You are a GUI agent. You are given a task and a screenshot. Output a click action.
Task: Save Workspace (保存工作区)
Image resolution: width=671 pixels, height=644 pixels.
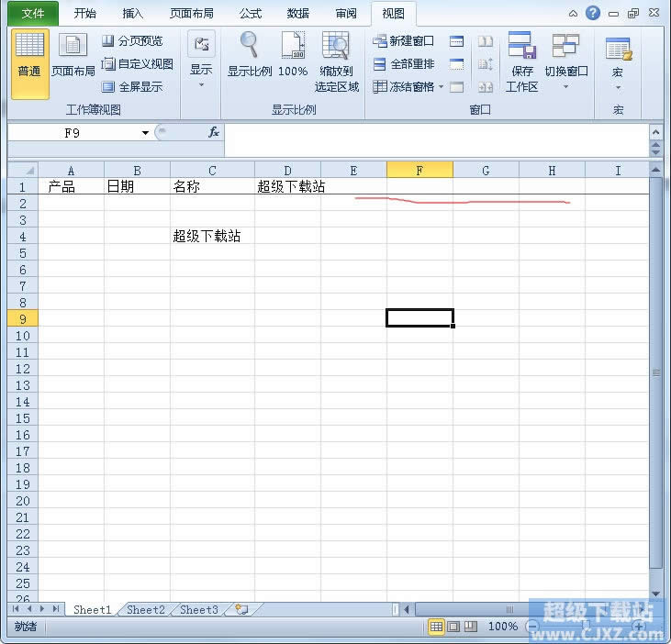tap(522, 62)
